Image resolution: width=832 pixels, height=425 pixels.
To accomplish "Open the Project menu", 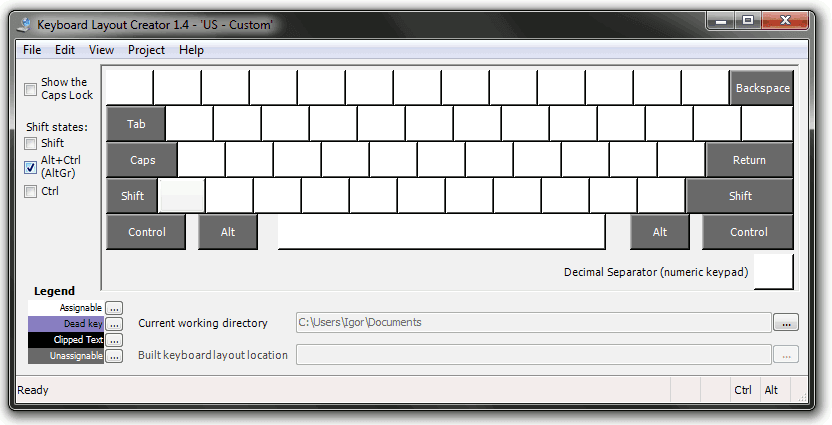I will tap(146, 50).
